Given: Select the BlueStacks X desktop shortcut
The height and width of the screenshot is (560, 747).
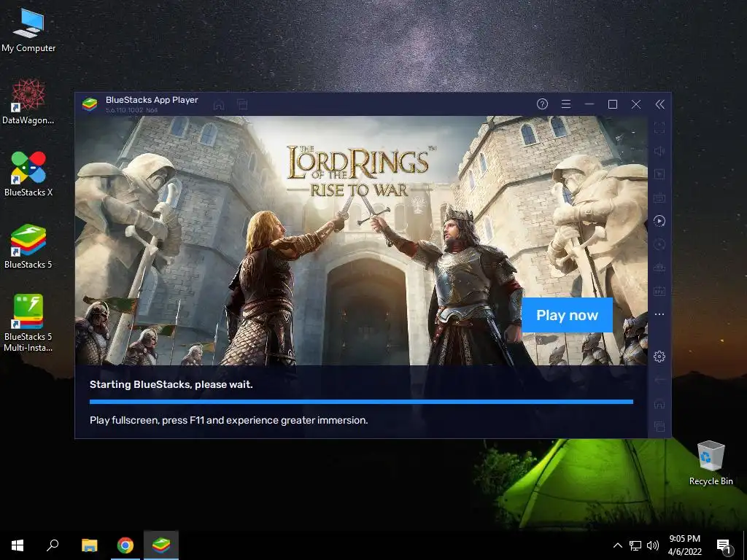Looking at the screenshot, I should tap(28, 174).
